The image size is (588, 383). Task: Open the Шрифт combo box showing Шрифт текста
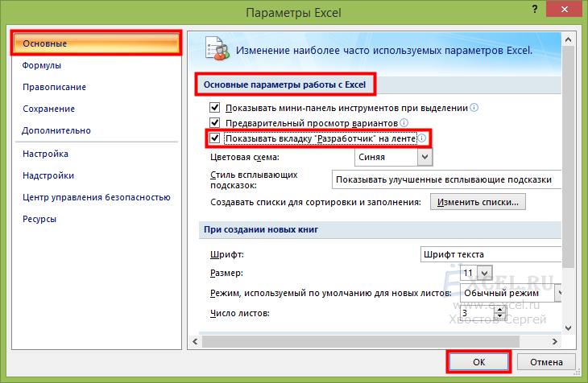pos(491,254)
